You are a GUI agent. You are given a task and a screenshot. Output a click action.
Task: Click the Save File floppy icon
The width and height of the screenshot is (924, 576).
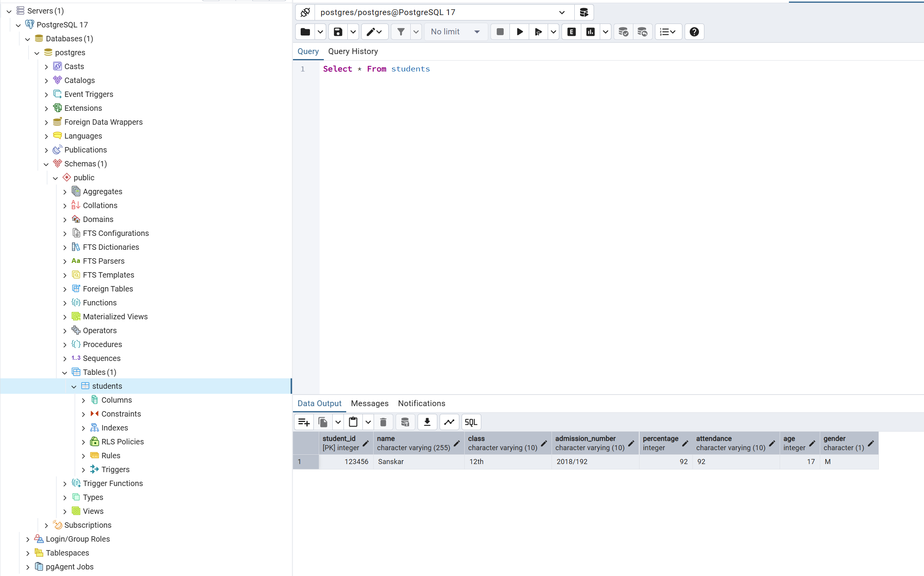pos(338,32)
